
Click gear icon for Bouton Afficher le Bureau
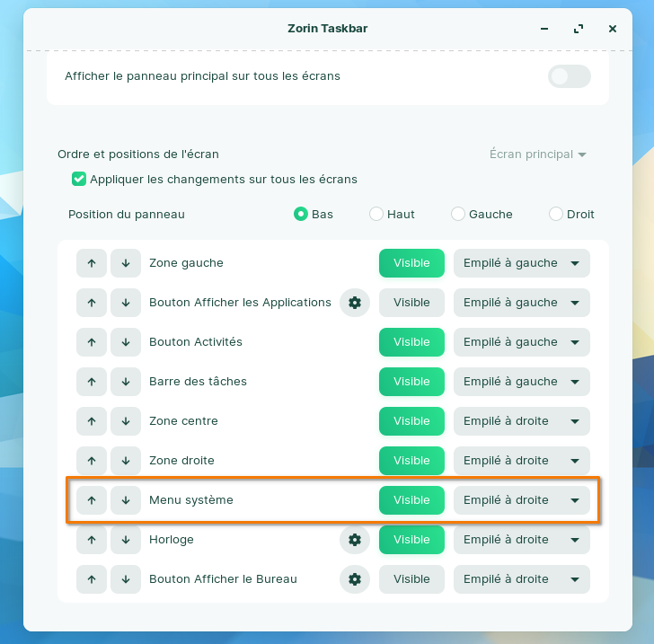click(x=355, y=579)
